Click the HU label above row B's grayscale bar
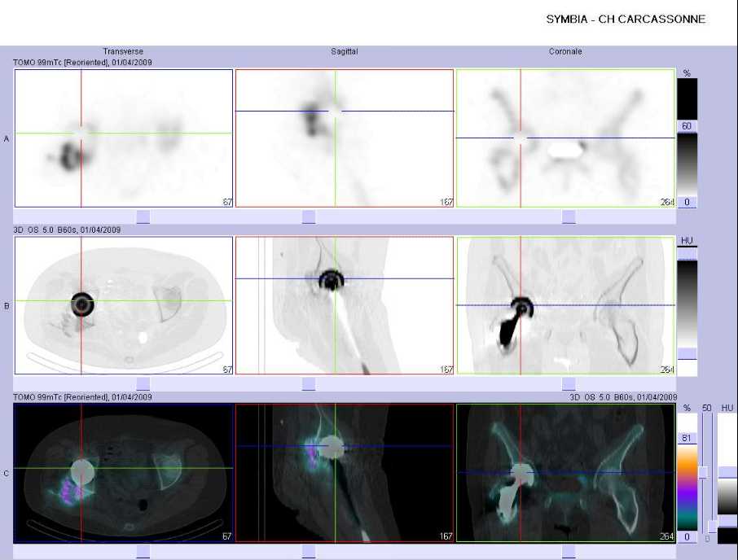 click(x=687, y=241)
